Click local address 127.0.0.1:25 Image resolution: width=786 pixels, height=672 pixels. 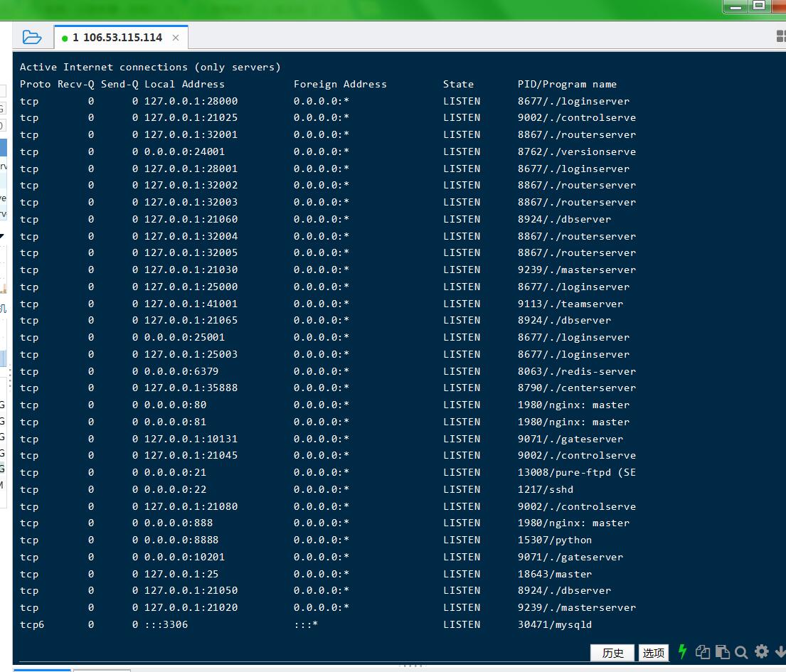(181, 575)
